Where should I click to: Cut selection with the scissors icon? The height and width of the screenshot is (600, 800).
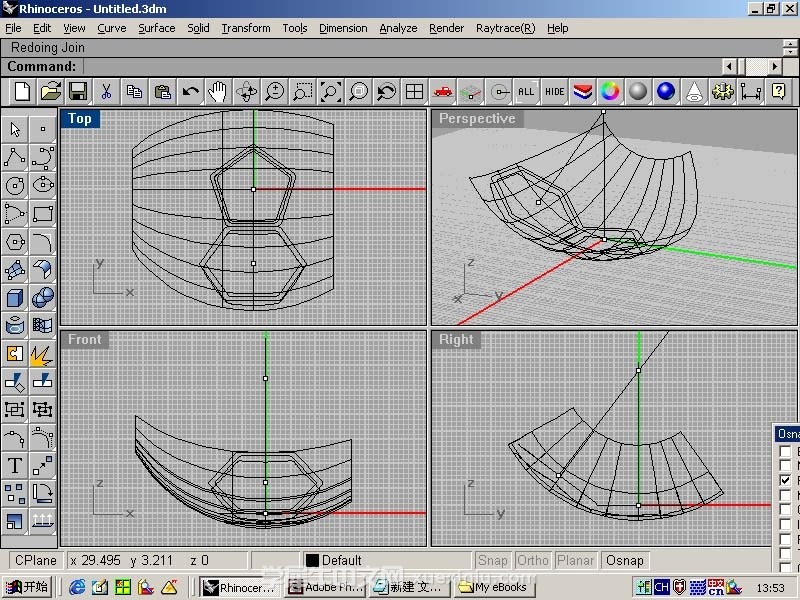click(x=106, y=92)
